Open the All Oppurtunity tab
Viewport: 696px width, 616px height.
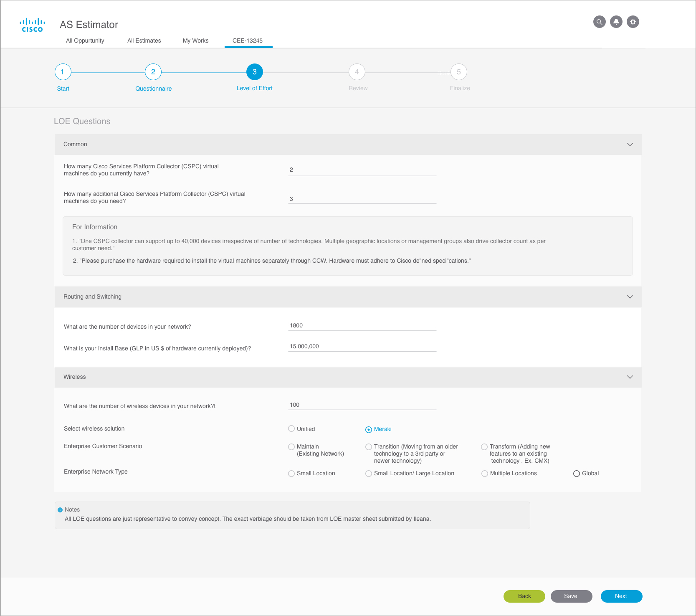coord(85,41)
